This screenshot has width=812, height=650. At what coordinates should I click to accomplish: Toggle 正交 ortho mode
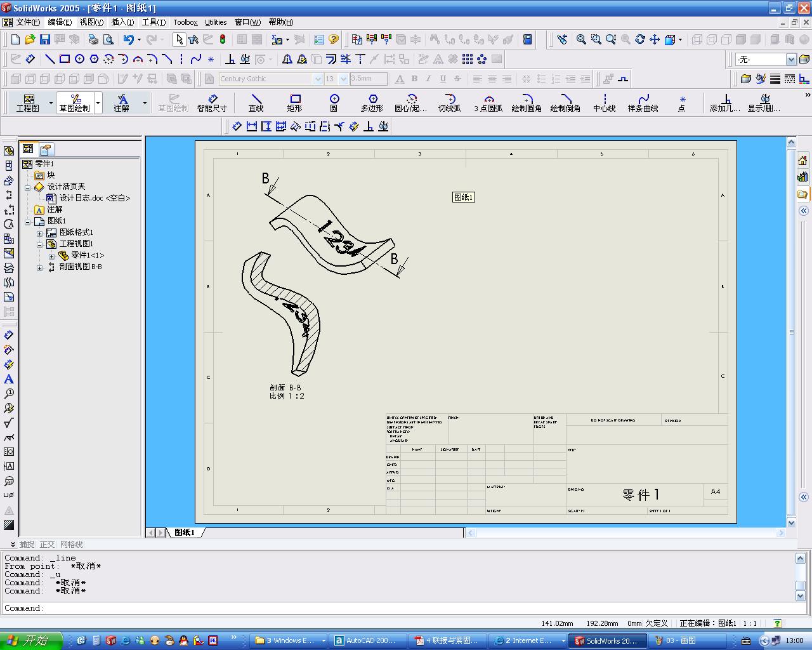coord(48,544)
